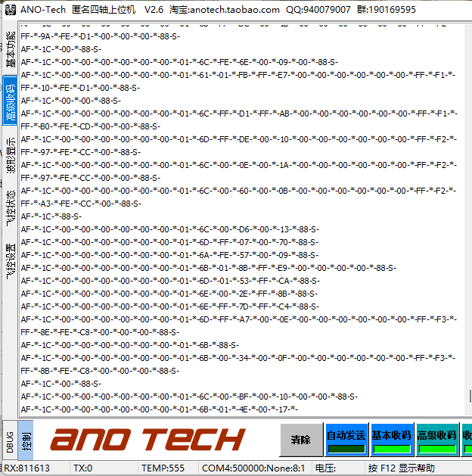
Task: Click the last log line ending 4E-*-00-*-17
Action: tap(160, 409)
